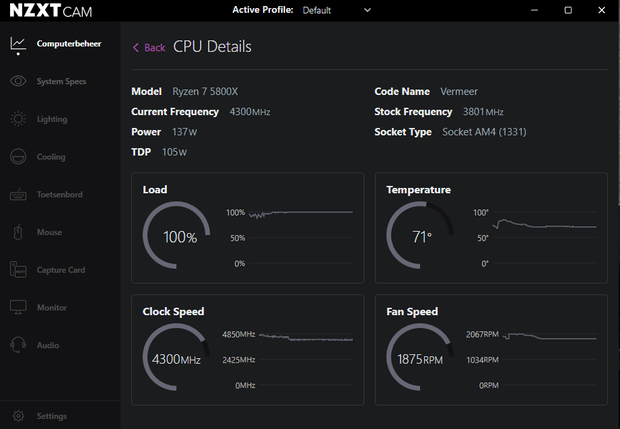Select the Lighting menu label
The width and height of the screenshot is (620, 429).
pyautogui.click(x=52, y=119)
